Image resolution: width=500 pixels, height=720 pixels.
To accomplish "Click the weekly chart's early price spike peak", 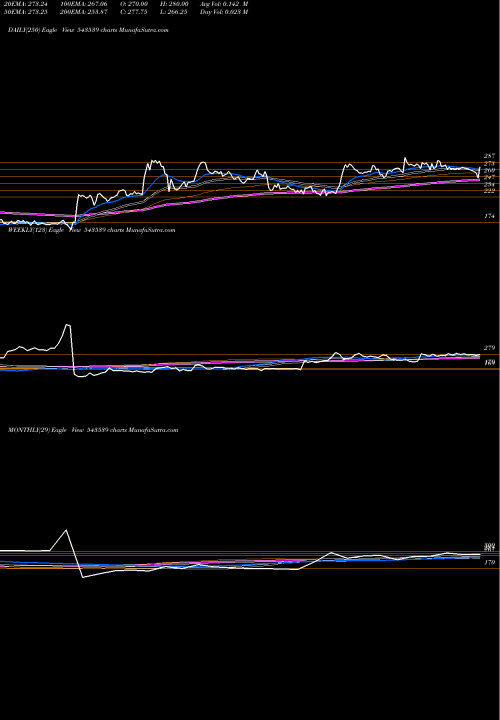I will click(68, 325).
